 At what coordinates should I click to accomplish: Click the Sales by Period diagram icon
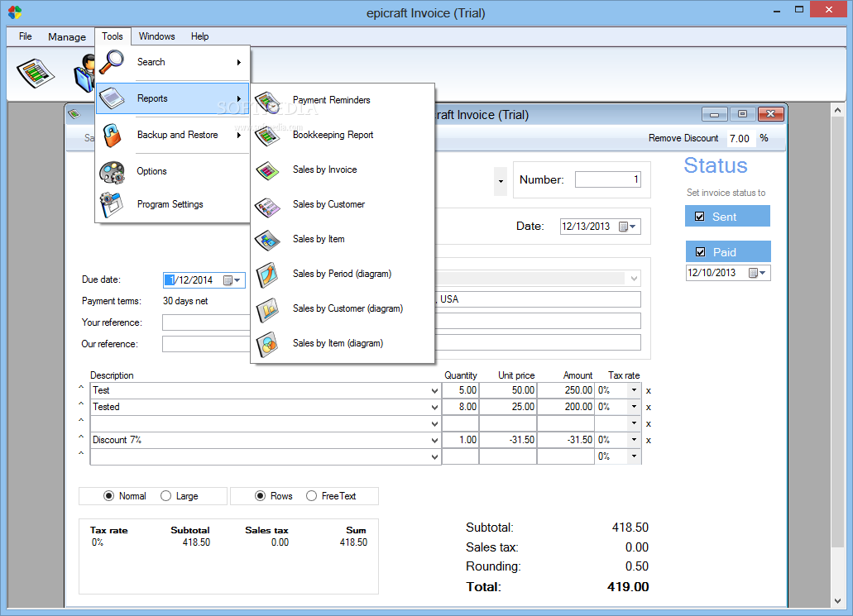pos(267,274)
